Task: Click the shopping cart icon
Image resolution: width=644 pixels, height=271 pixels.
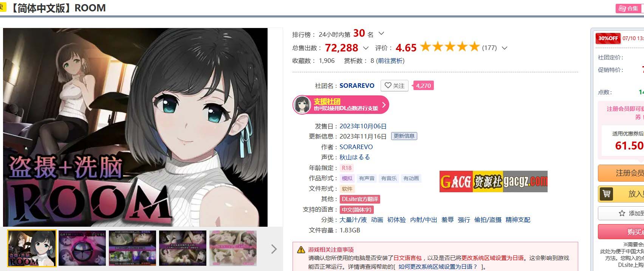Action: click(607, 194)
